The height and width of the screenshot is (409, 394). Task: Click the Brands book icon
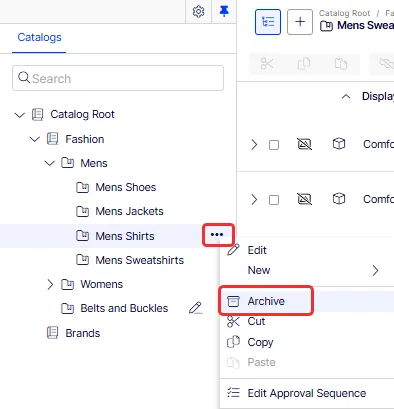coord(52,333)
